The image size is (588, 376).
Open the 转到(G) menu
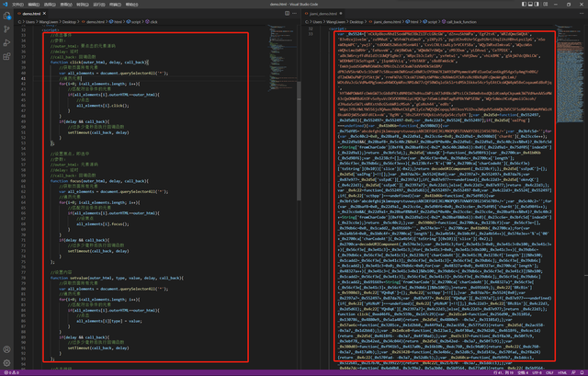[x=82, y=5]
